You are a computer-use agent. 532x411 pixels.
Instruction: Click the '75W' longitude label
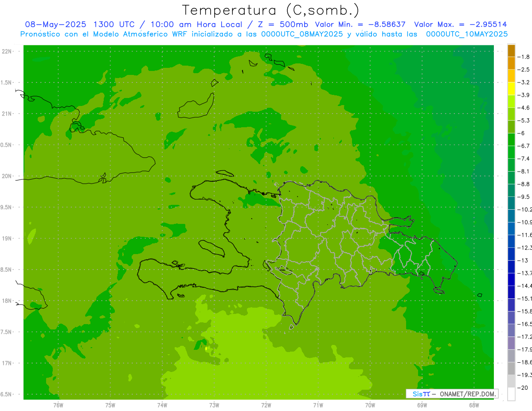click(110, 405)
